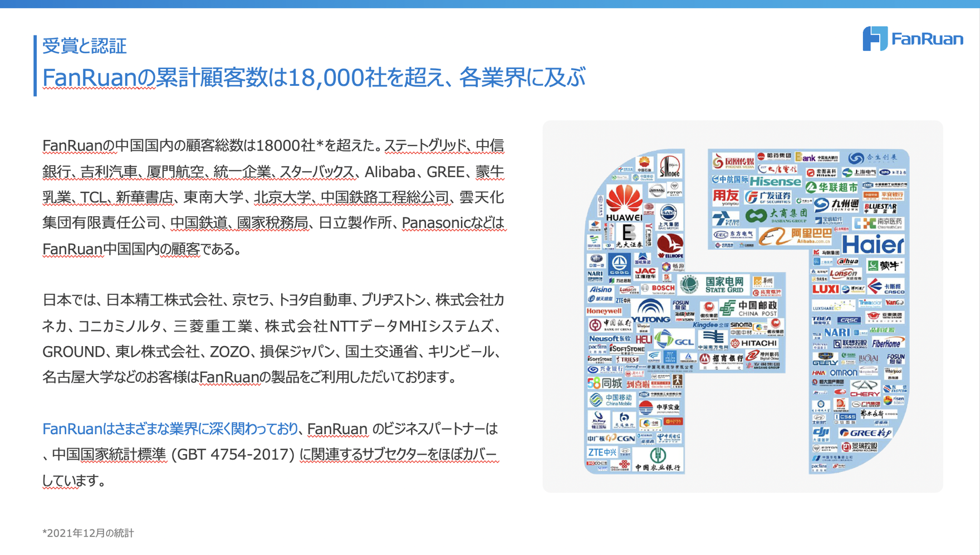
Task: Click the text "(GBT 4754-2017)"
Action: point(233,455)
